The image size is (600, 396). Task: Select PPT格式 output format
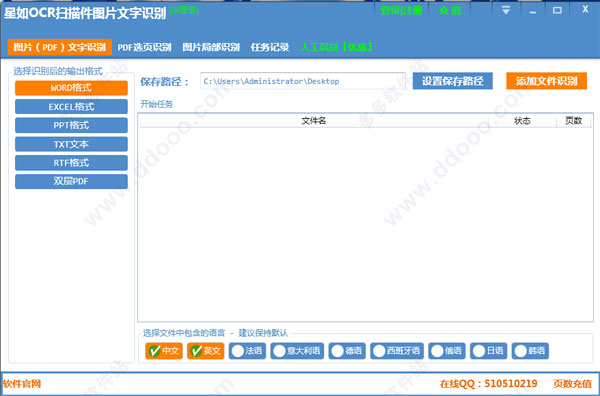pyautogui.click(x=71, y=125)
